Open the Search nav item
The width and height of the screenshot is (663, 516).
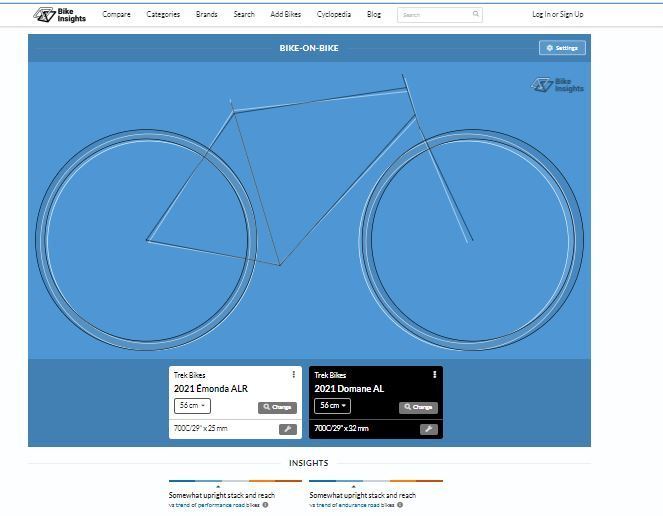(x=244, y=14)
